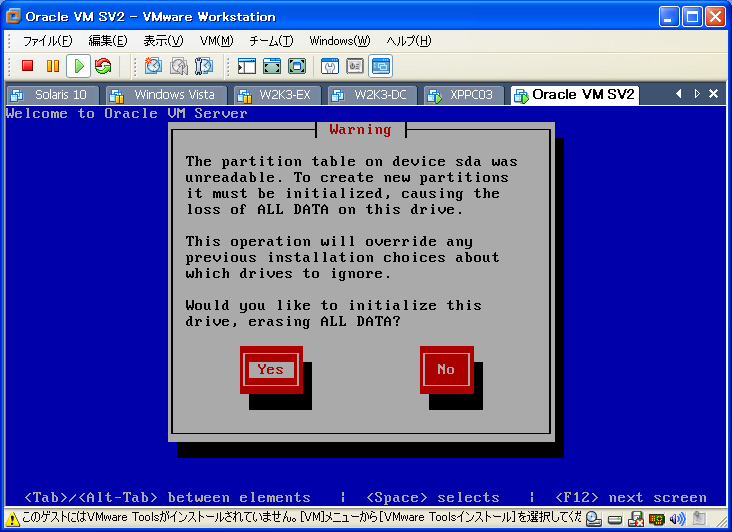Click the rightmost gray device status icon
Image resolution: width=732 pixels, height=532 pixels.
(699, 518)
